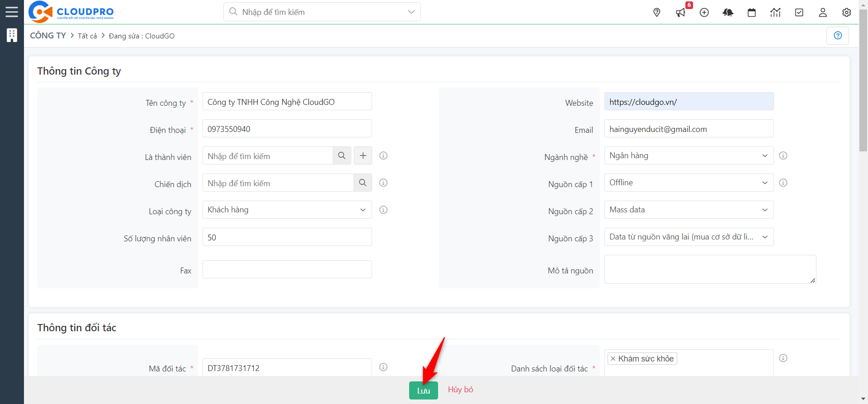Click the quick create plus circle icon
Viewport: 868px width, 404px height.
click(704, 13)
